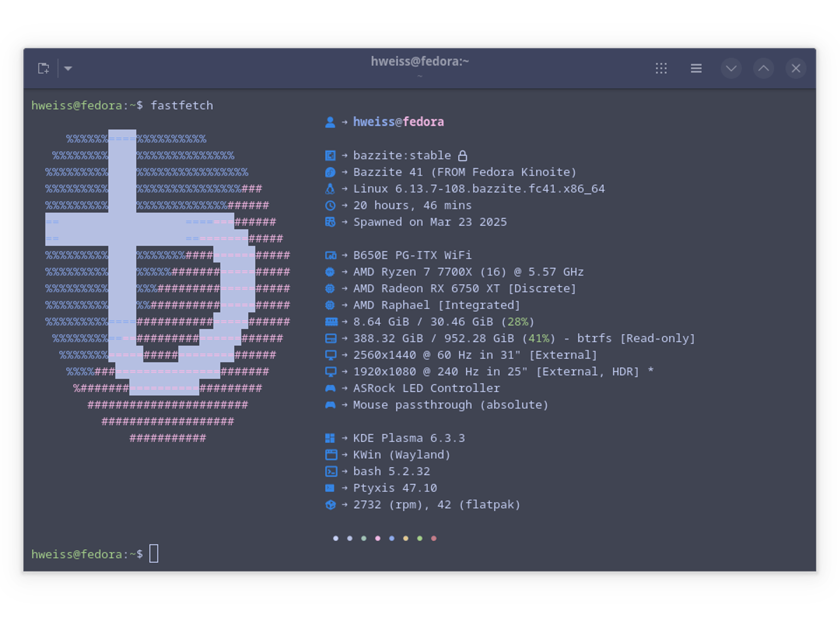Click the CPU icon for Ryzen 7 7700X
Screen dimensions: 840x630
[x=330, y=272]
